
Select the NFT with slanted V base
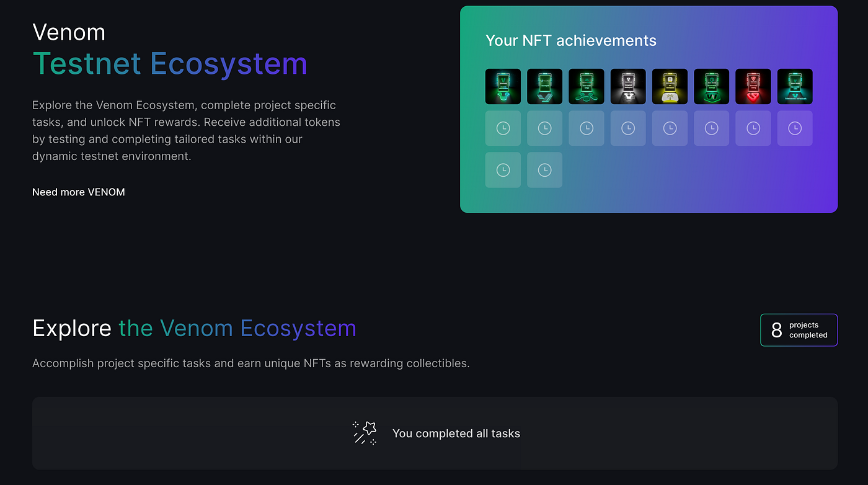tap(544, 86)
